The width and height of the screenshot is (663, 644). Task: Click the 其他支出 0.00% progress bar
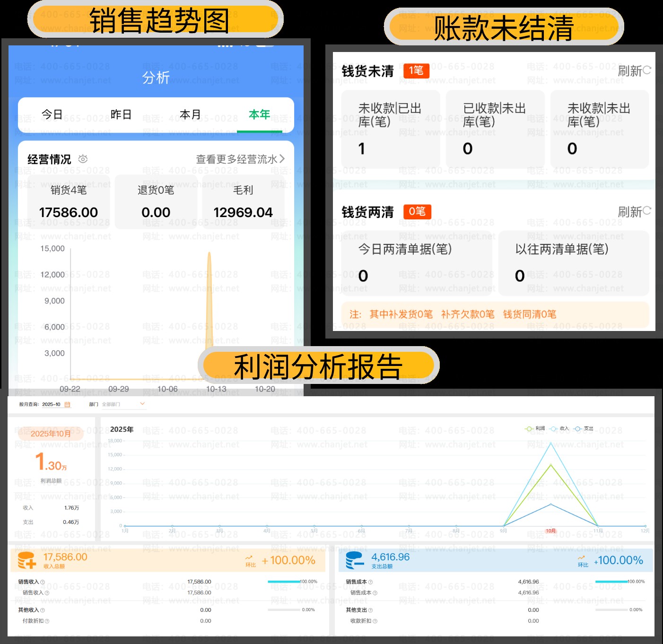[611, 610]
